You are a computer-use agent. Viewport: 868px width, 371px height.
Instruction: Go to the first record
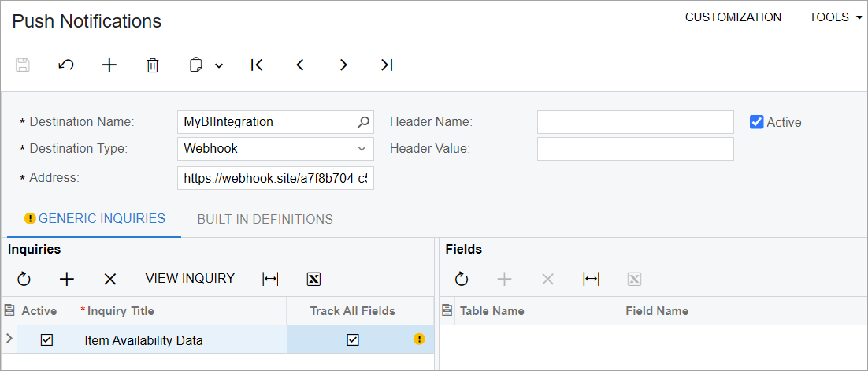(x=257, y=65)
